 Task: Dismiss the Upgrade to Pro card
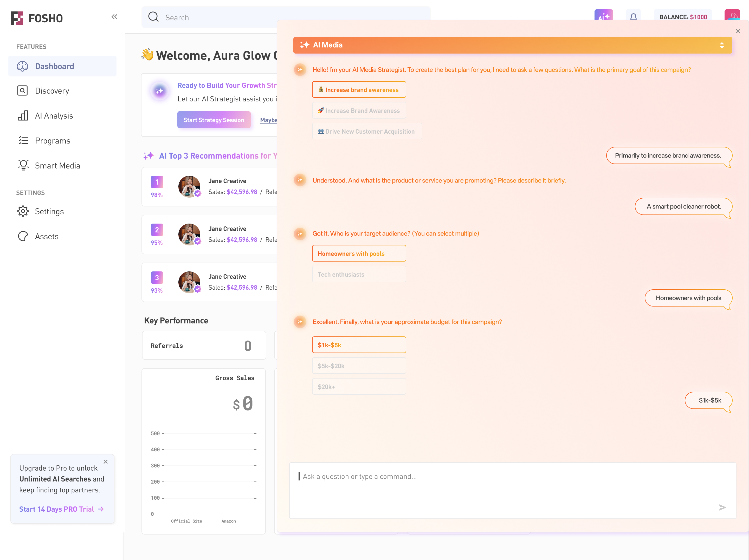coord(106,461)
